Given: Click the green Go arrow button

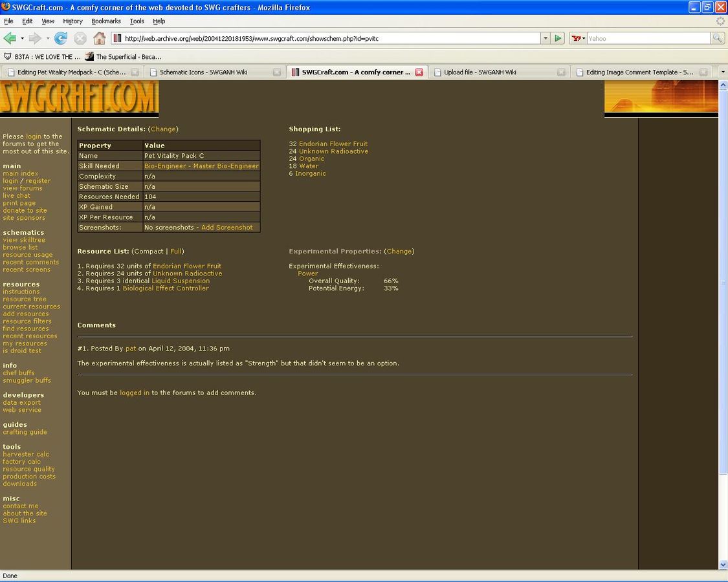Looking at the screenshot, I should 558,38.
